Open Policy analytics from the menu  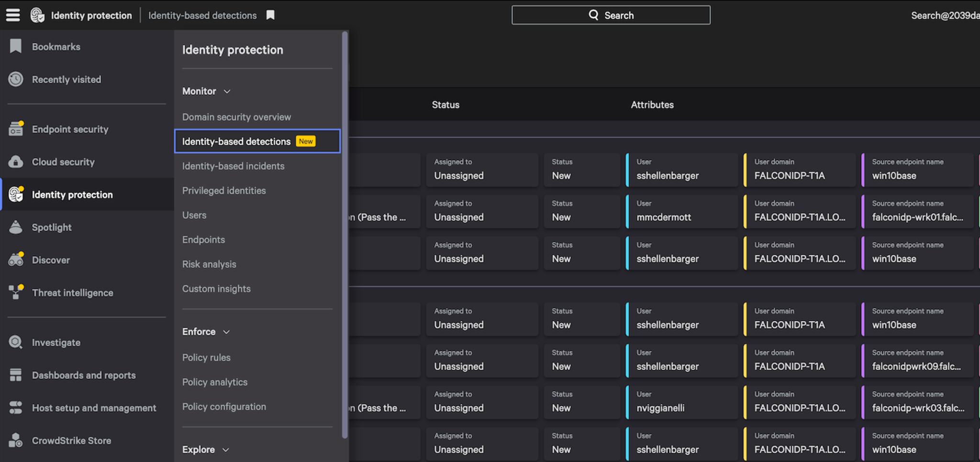tap(214, 382)
